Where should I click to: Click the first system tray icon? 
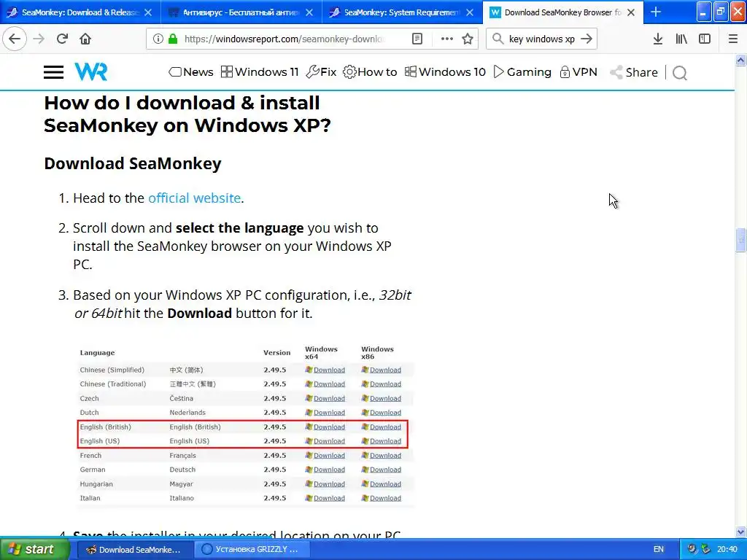click(x=692, y=549)
